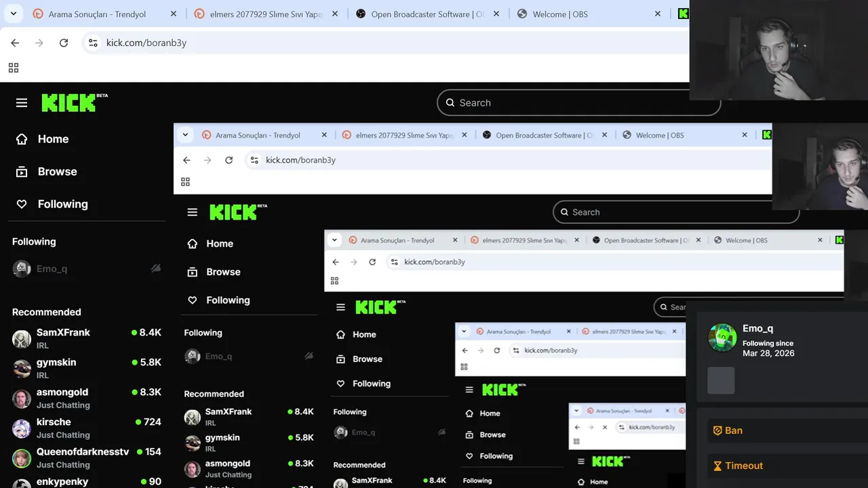Click back arrow in second-largest mirrored browser
868x488 pixels.
pos(187,160)
